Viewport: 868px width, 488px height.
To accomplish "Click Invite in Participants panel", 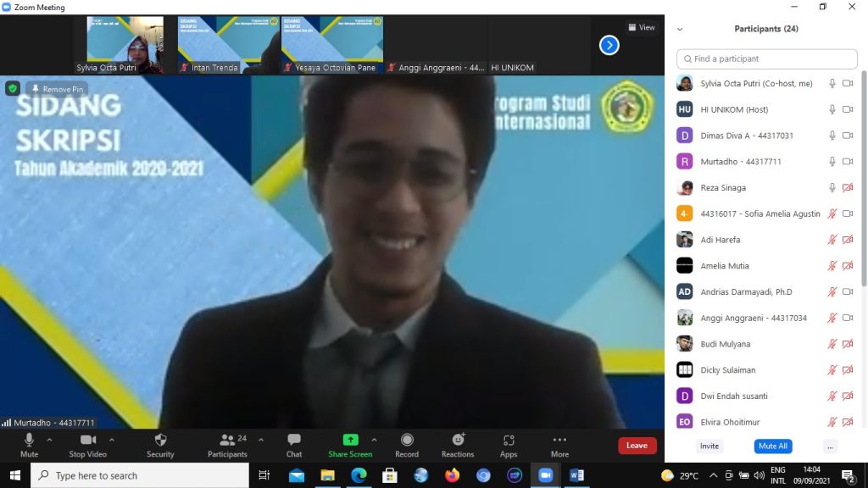I will pos(709,446).
